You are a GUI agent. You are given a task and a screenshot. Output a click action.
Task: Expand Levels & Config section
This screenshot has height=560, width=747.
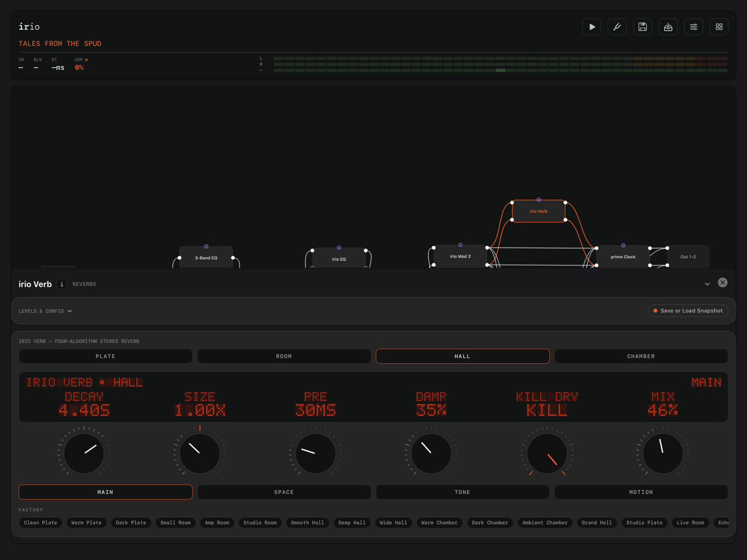click(45, 311)
